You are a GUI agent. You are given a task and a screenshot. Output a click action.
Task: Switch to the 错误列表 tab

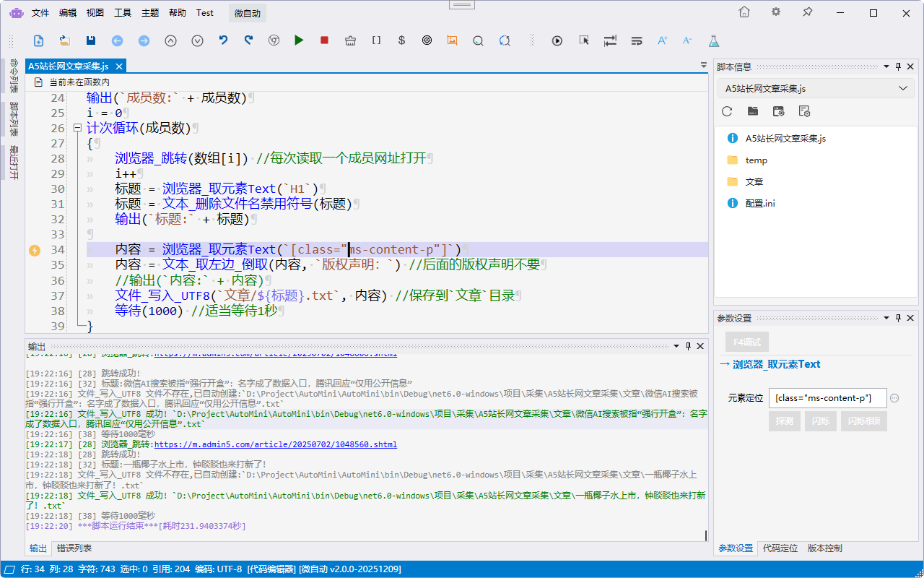74,548
